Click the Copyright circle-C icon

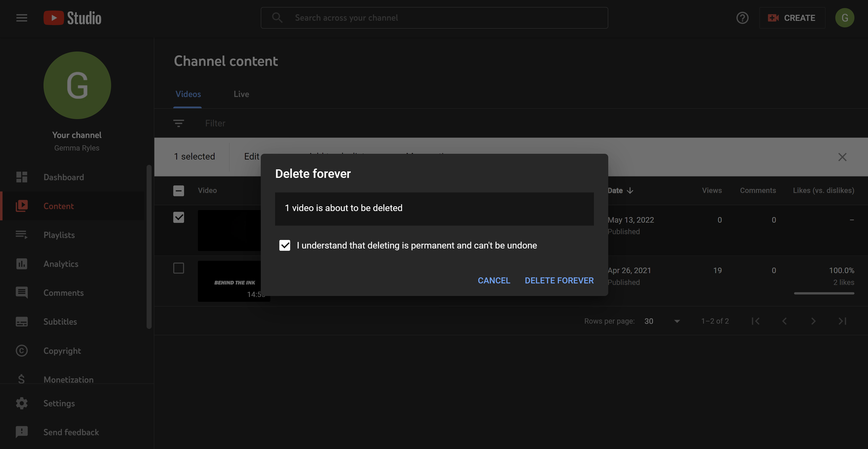tap(22, 351)
